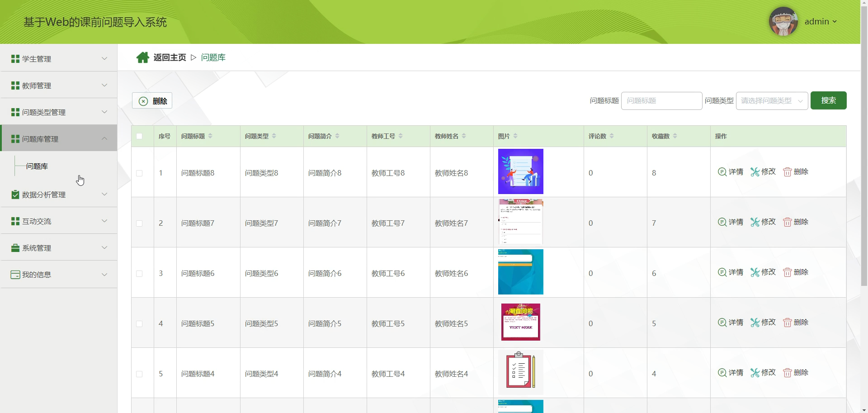
Task: Click the 问题标题 search input
Action: (x=661, y=101)
